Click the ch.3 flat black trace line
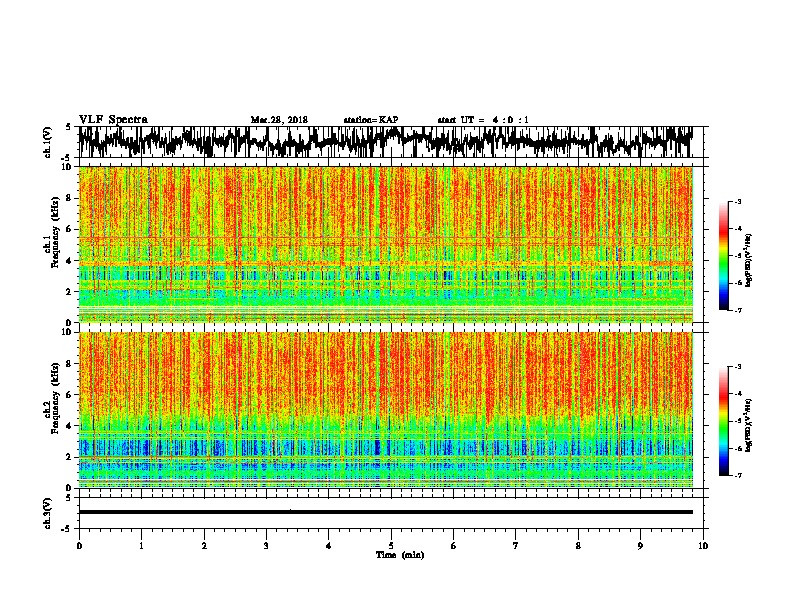Screen dimensions: 792x612 [385, 512]
